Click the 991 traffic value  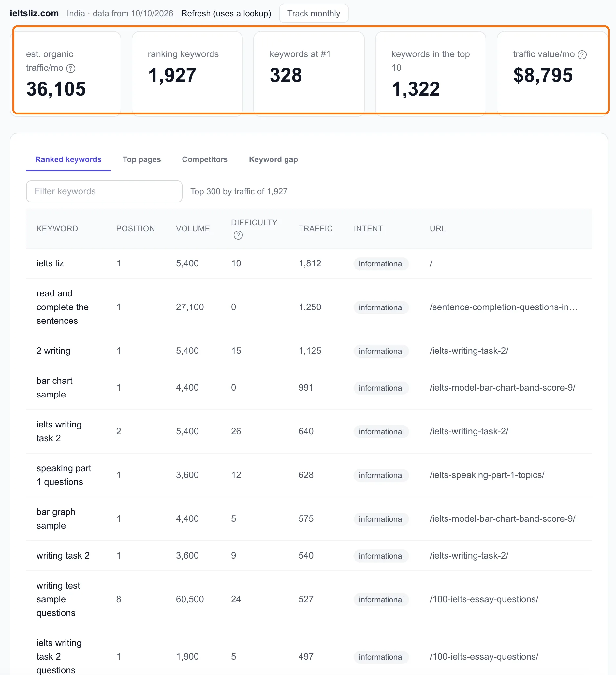pyautogui.click(x=305, y=387)
